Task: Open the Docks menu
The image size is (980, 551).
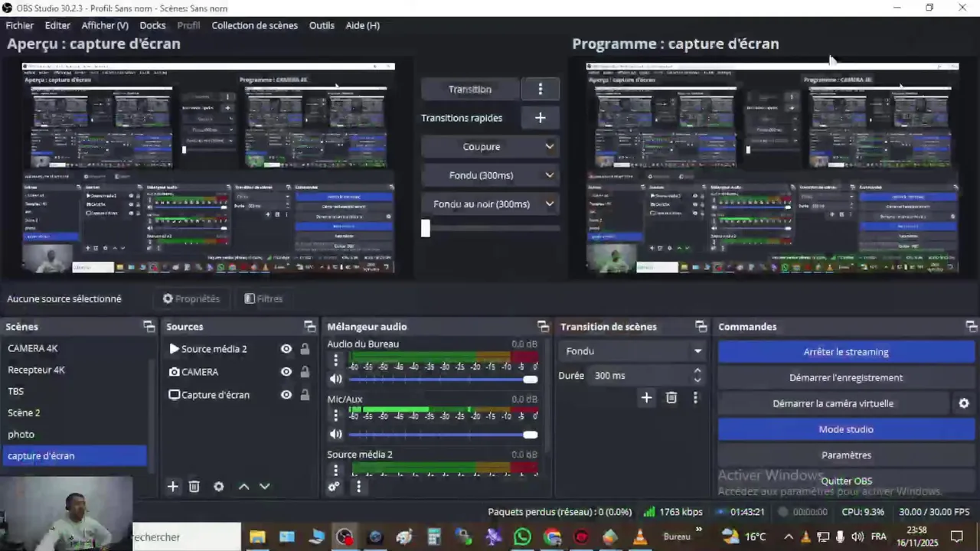Action: (x=152, y=25)
